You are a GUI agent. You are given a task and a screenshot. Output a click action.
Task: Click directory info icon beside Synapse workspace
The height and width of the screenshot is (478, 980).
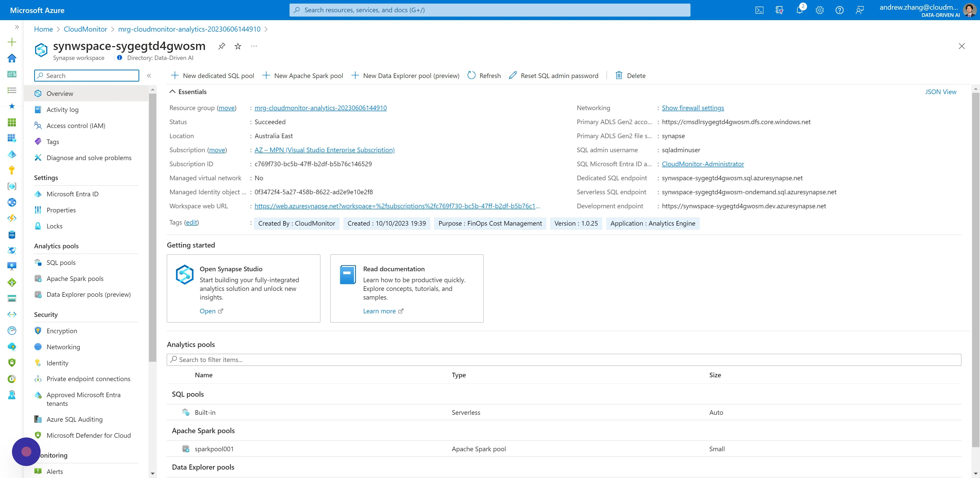point(120,58)
